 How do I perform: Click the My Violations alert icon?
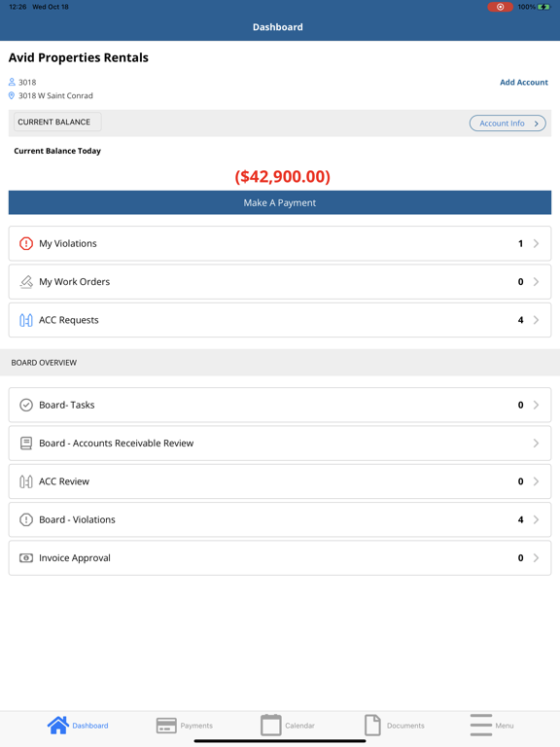click(x=26, y=243)
